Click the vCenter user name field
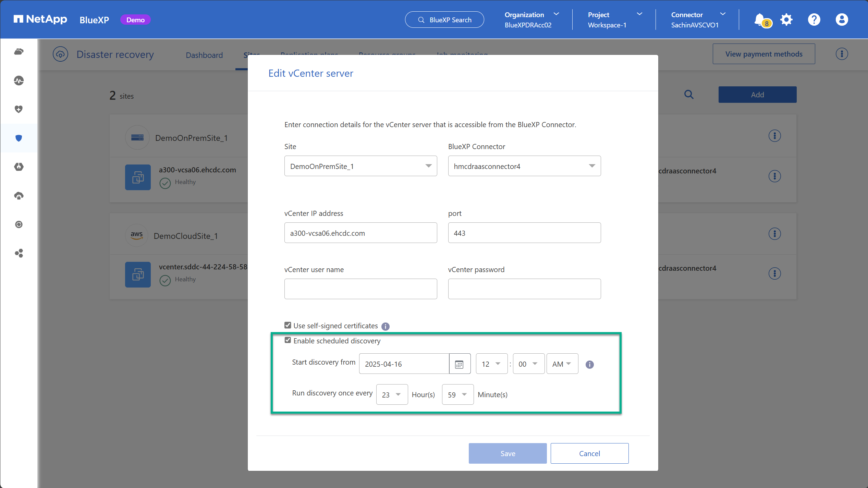Screen dimensions: 868x488 [361, 289]
